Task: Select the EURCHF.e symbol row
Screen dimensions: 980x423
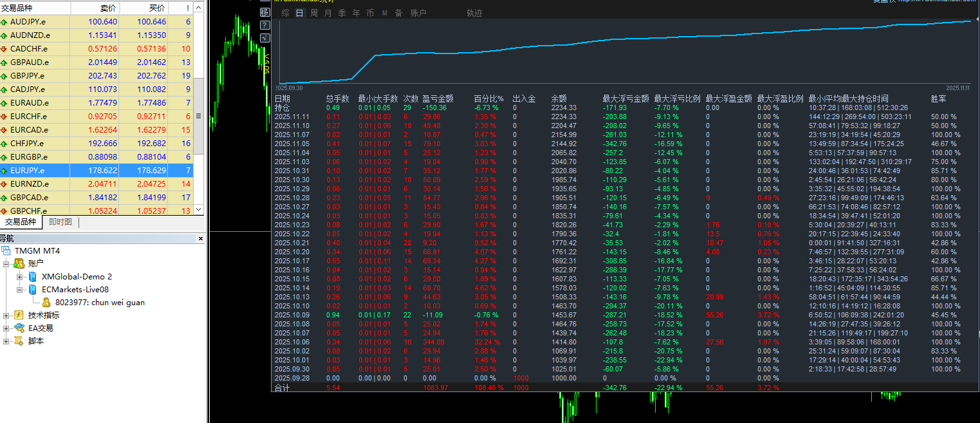Action: click(97, 117)
